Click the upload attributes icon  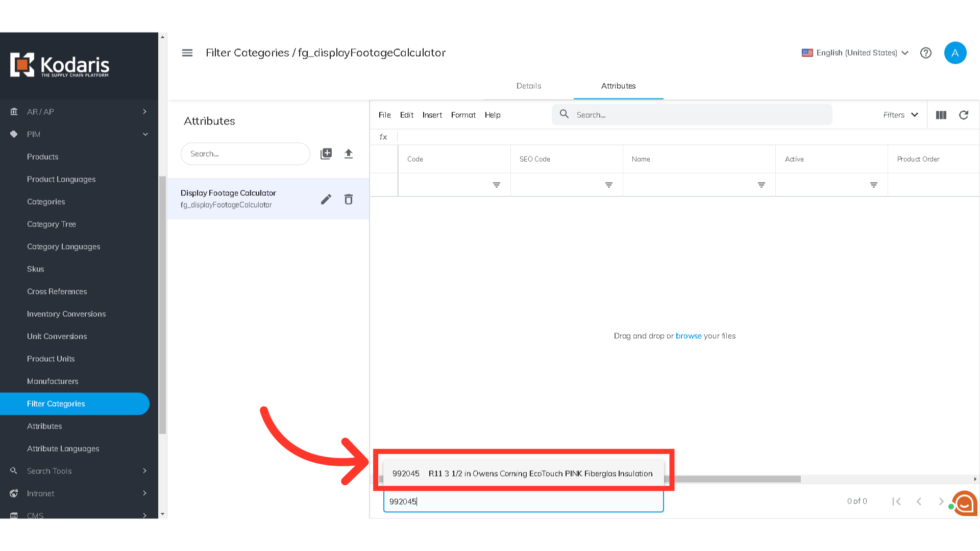click(x=349, y=154)
